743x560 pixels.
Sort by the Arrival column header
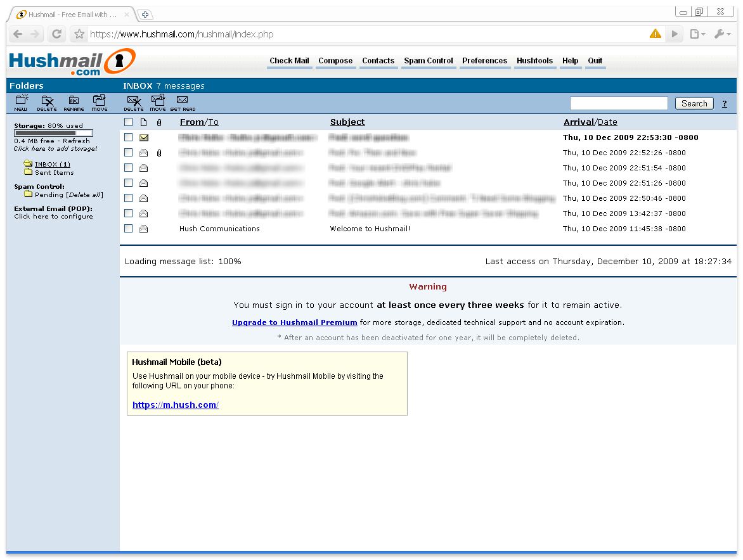579,122
